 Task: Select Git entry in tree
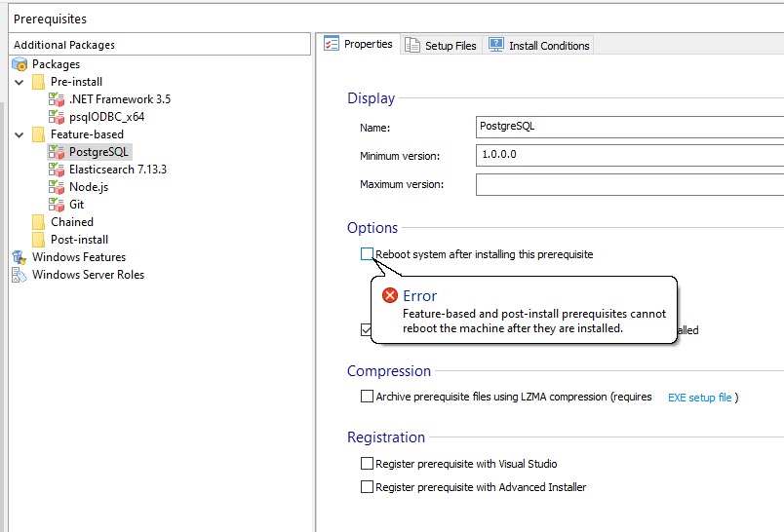76,205
